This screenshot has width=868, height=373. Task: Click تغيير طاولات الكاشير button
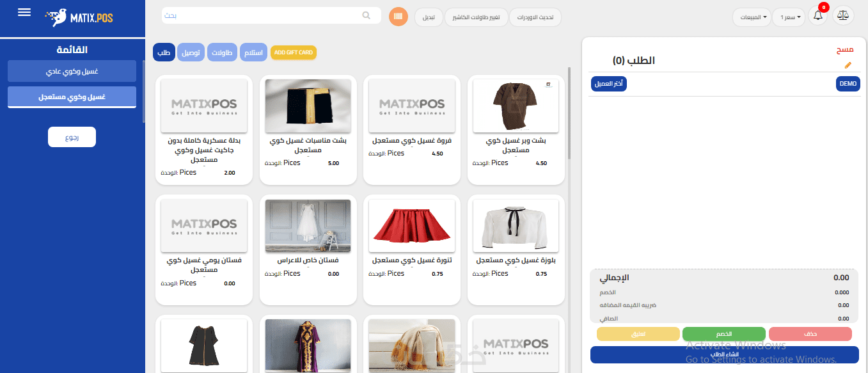476,17
